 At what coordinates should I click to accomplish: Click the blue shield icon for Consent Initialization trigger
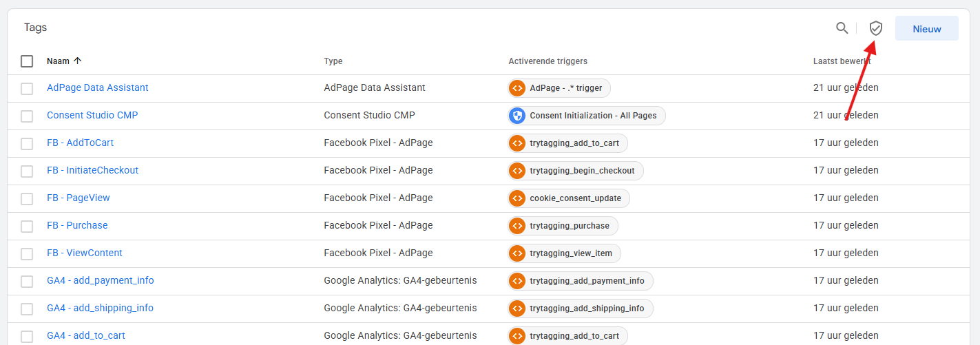517,116
